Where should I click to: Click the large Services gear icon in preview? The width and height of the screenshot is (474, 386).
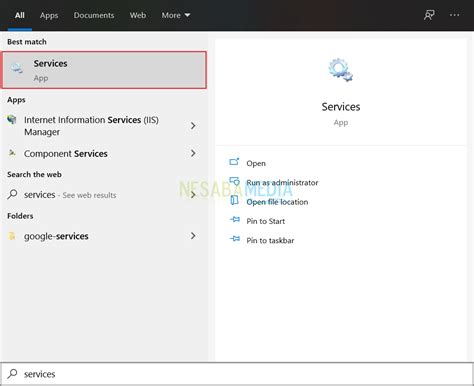[x=340, y=70]
